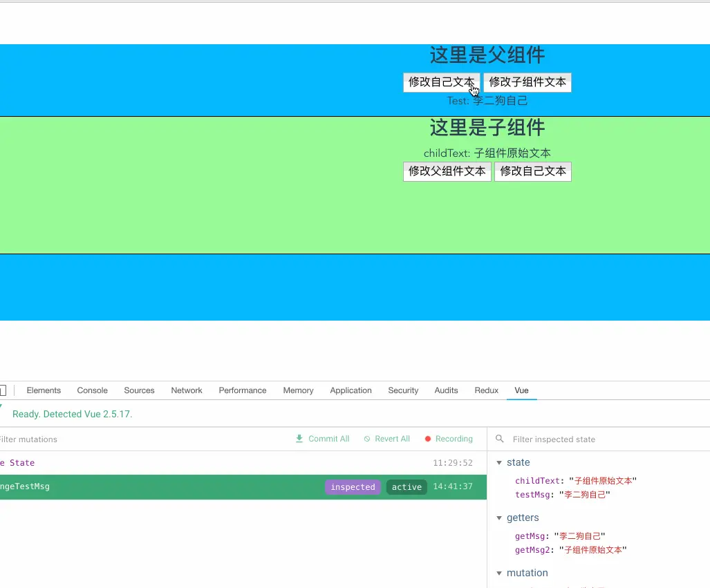Click the Test: 李二狗自己 text

click(x=487, y=100)
